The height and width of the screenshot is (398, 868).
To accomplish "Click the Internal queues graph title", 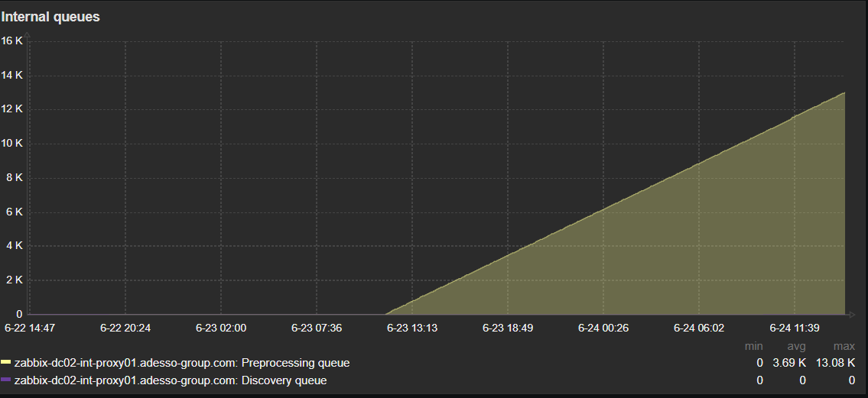I will coord(50,17).
